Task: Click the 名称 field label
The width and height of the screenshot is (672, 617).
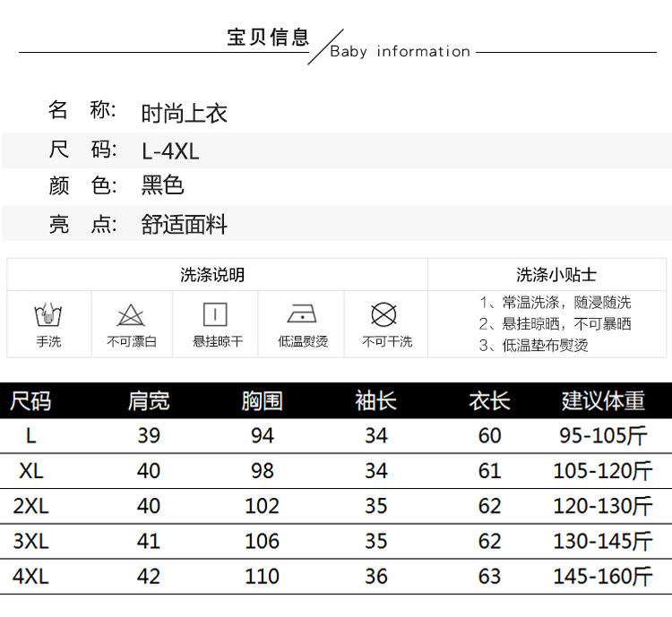Action: [82, 110]
